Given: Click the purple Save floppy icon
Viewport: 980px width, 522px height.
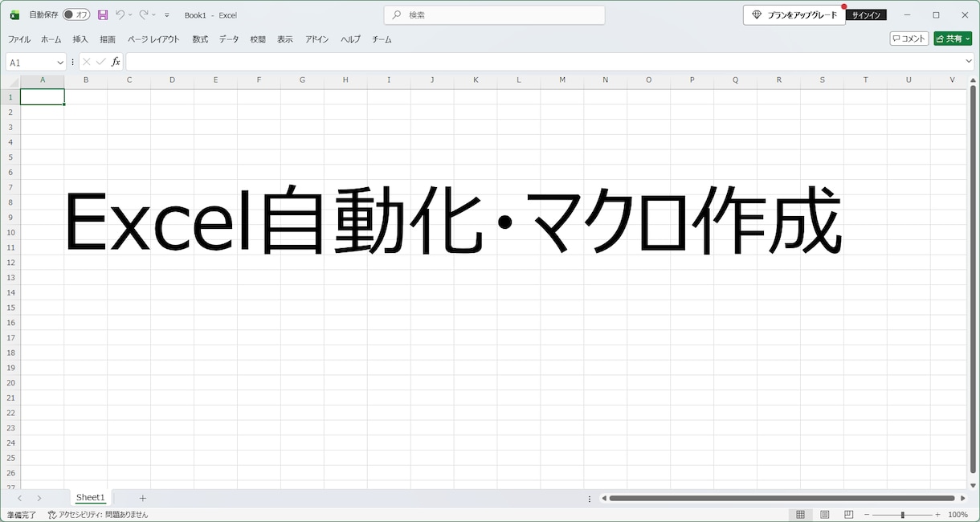Looking at the screenshot, I should coord(103,14).
